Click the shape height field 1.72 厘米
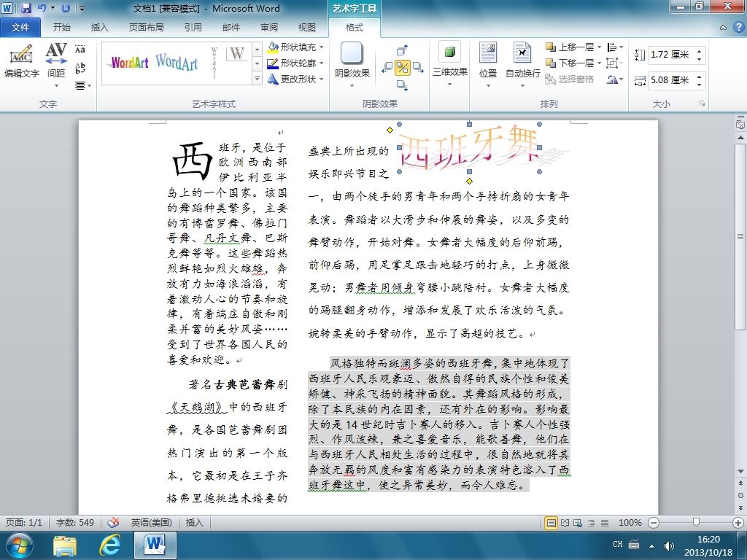 coord(671,55)
